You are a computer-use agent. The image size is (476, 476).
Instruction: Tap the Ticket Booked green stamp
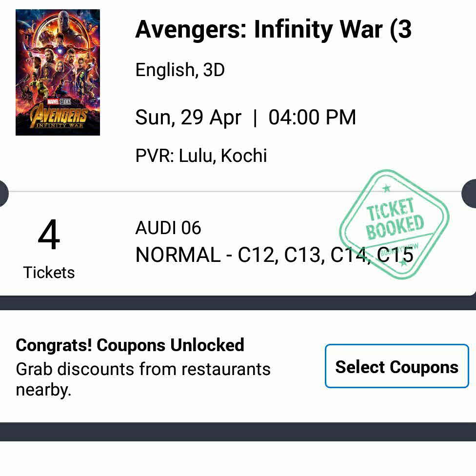[394, 223]
